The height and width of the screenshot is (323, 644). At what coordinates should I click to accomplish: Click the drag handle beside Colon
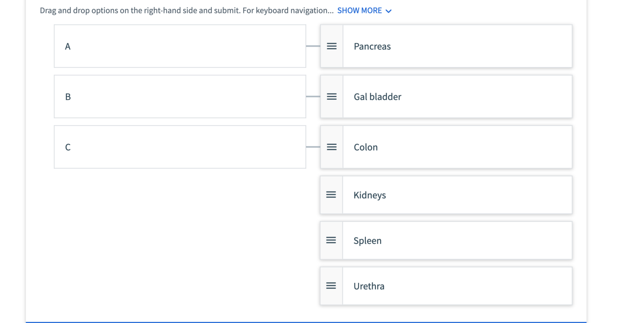tap(331, 147)
